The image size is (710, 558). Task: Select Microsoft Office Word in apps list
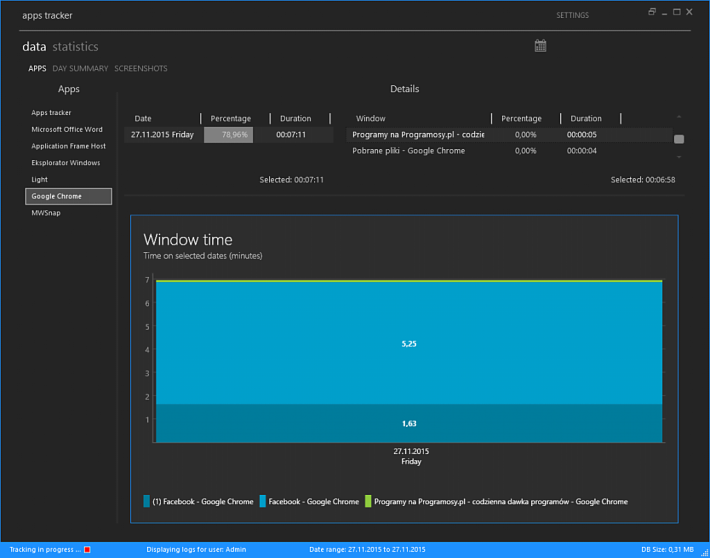[x=67, y=130]
